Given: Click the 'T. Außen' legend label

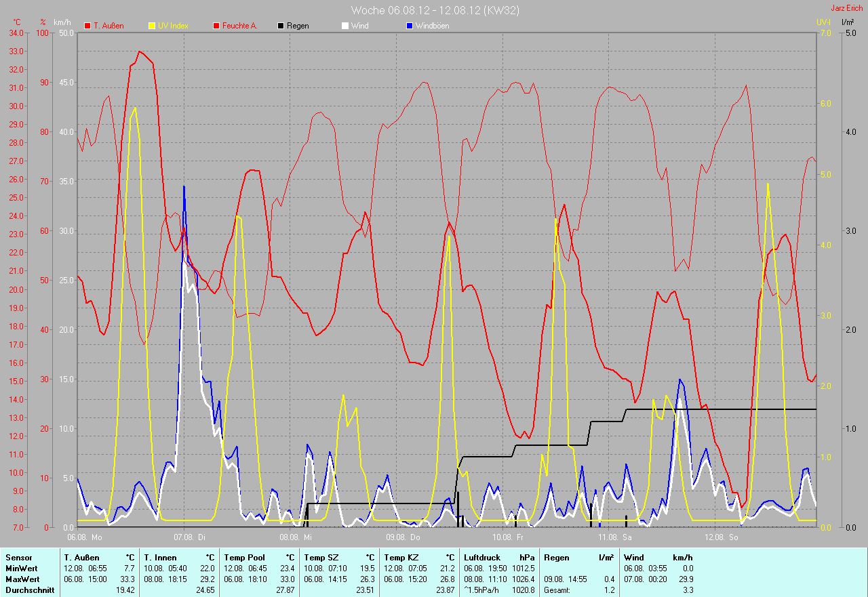Looking at the screenshot, I should tap(108, 26).
